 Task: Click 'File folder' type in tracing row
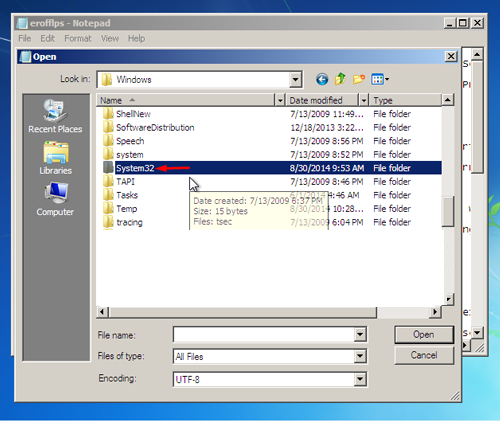392,222
